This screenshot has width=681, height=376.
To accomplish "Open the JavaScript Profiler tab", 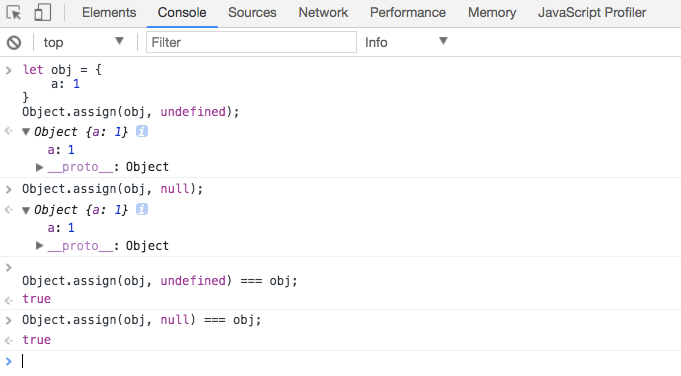I will pyautogui.click(x=592, y=13).
